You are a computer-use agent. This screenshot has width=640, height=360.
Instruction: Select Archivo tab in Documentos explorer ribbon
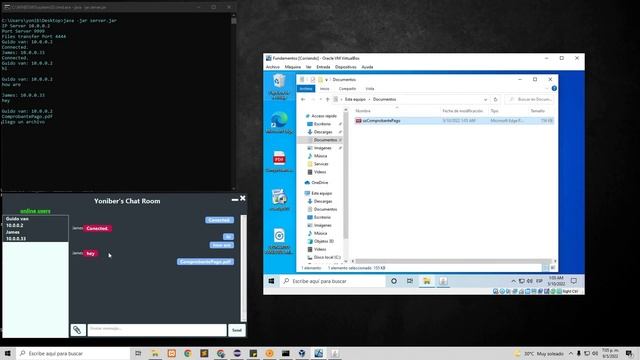click(306, 89)
